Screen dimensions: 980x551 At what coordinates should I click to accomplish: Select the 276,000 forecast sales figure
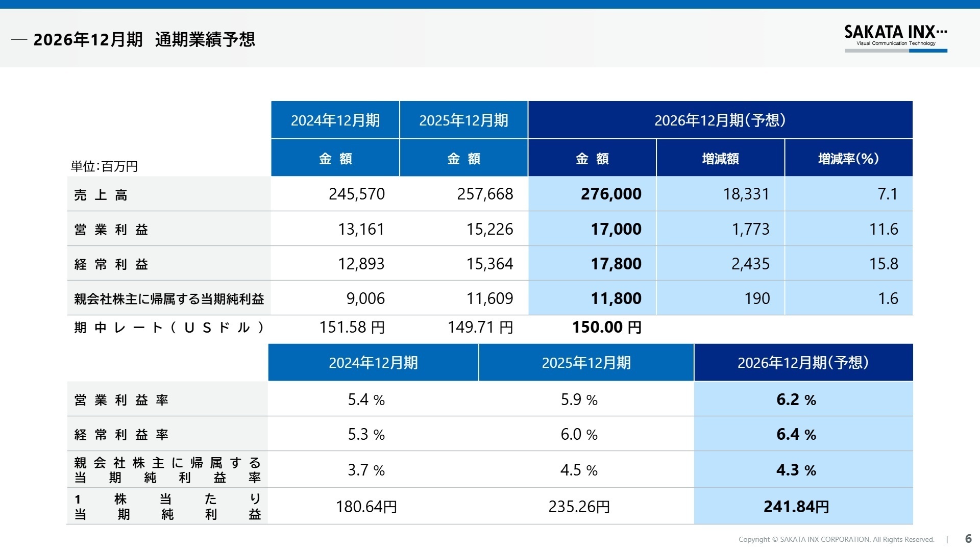pos(611,194)
